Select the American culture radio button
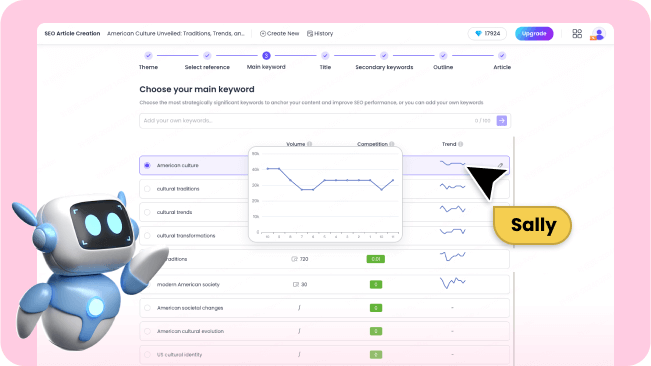 click(147, 165)
